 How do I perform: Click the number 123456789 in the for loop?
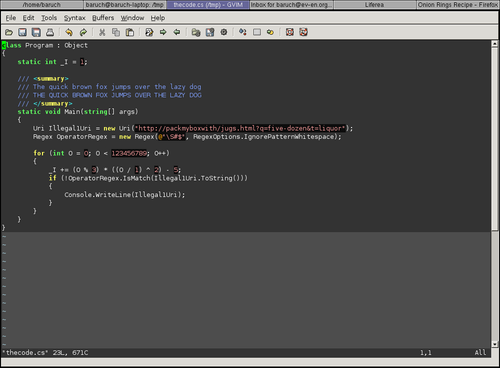[129, 153]
